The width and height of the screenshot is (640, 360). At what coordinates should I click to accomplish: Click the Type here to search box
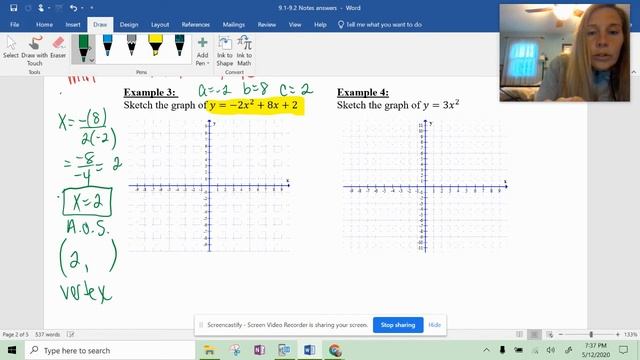tap(110, 350)
